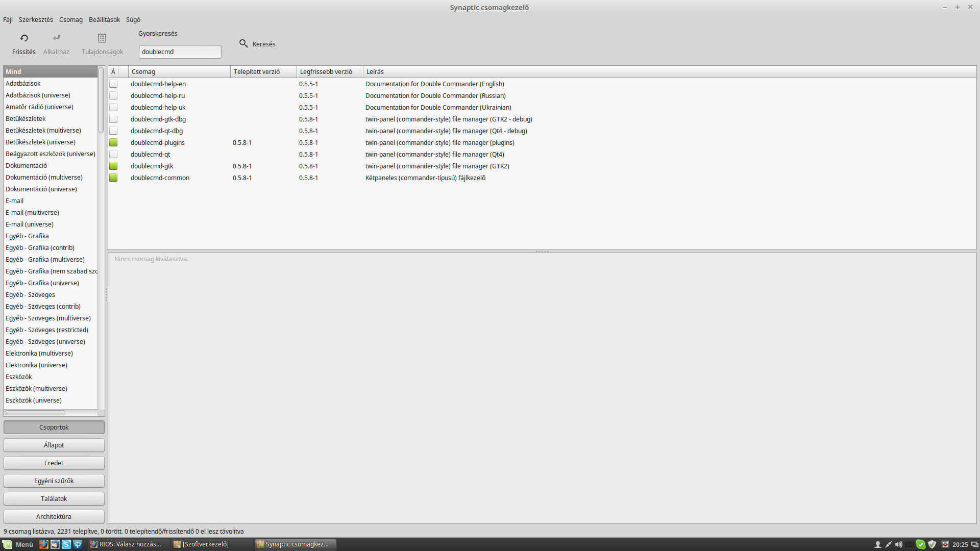980x551 pixels.
Task: Open the Szerkesztés menu
Action: [x=36, y=19]
